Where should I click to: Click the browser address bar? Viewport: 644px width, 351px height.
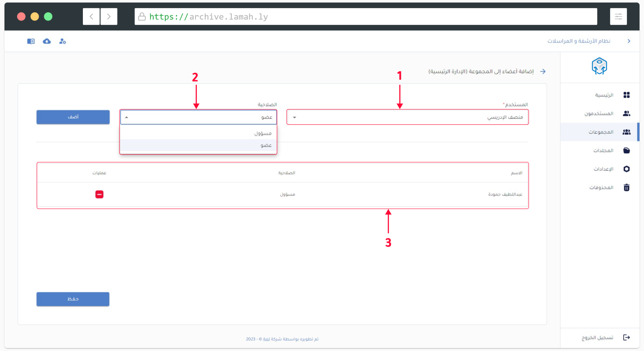366,17
